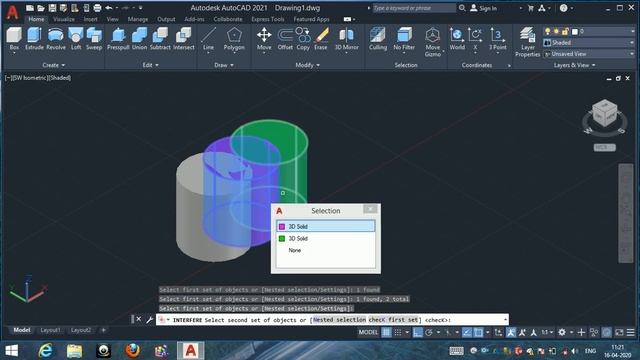Toggle object snap tracking in status bar

click(467, 332)
